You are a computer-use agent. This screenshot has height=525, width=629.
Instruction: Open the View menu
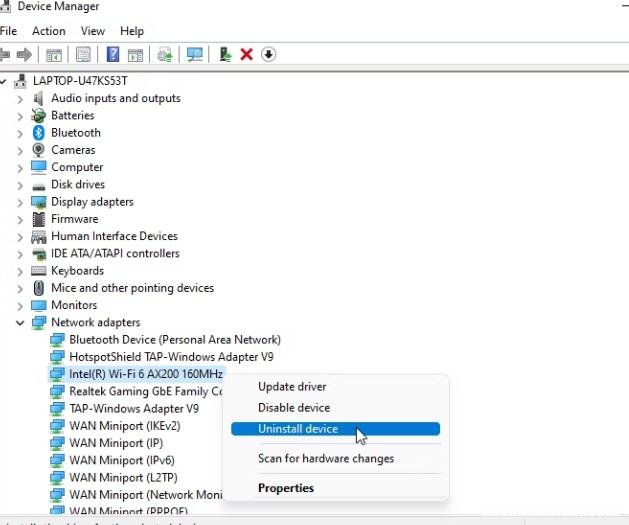(x=93, y=31)
